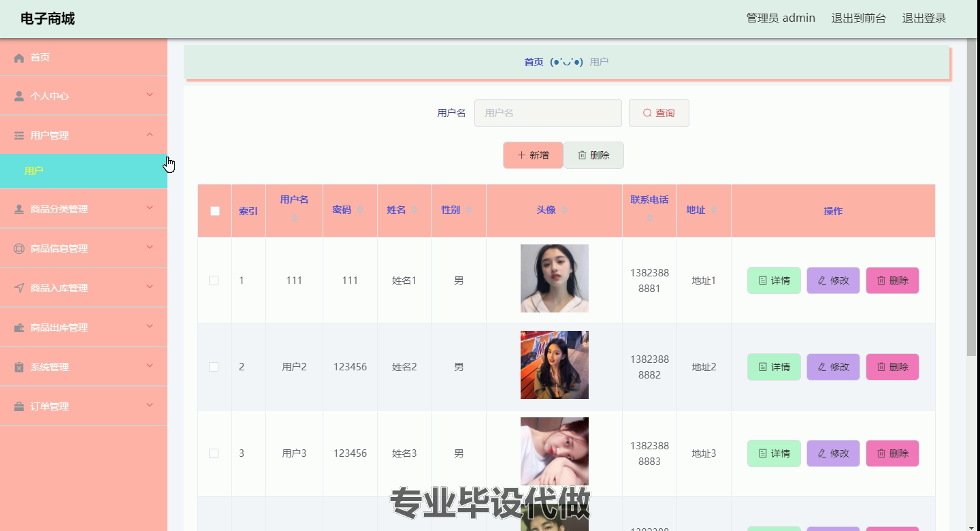Viewport: 980px width, 531px height.
Task: Click the batch 删除 button above table
Action: (x=593, y=155)
